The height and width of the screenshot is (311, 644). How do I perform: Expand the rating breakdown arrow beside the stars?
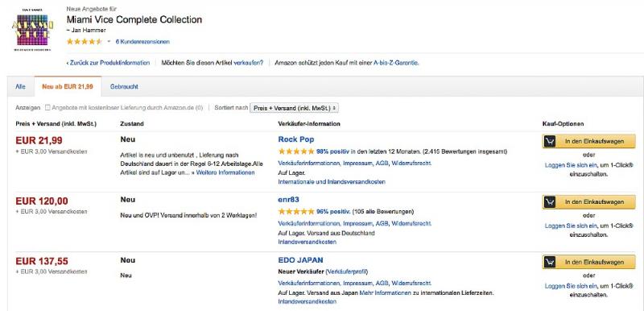click(109, 42)
